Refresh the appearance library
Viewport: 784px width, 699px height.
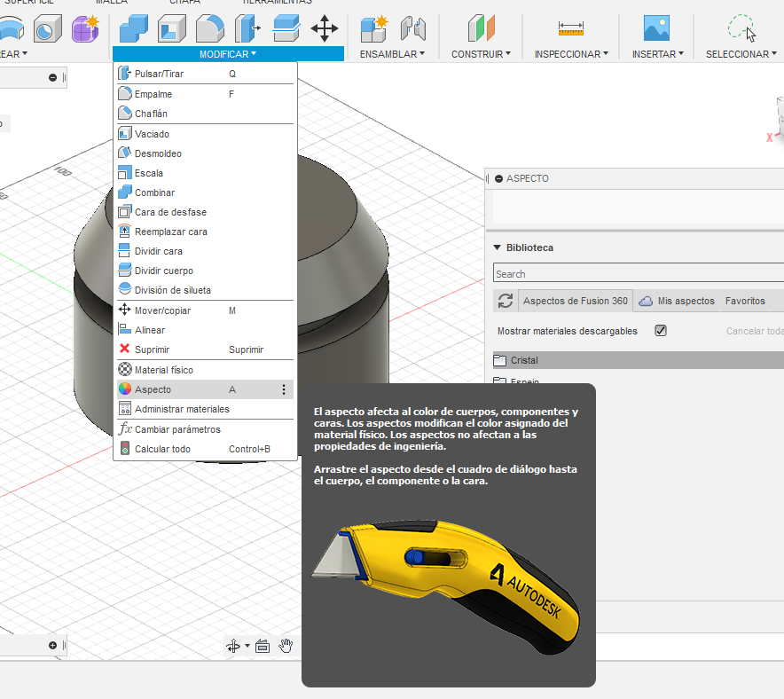(x=506, y=301)
